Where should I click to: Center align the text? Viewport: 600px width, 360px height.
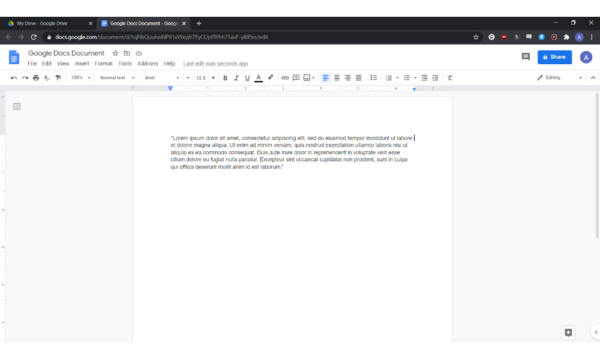tap(337, 78)
